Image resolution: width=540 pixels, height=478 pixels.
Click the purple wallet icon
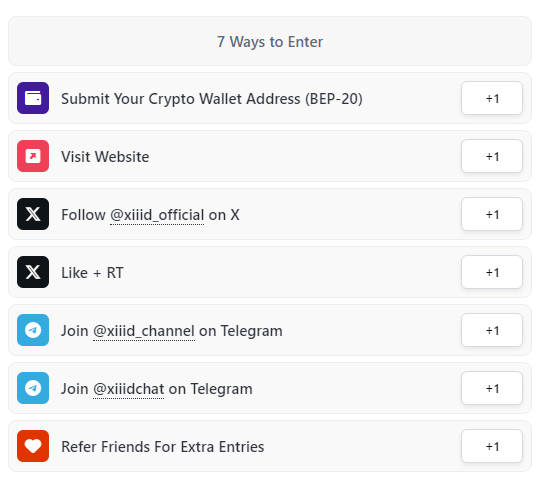(x=33, y=98)
